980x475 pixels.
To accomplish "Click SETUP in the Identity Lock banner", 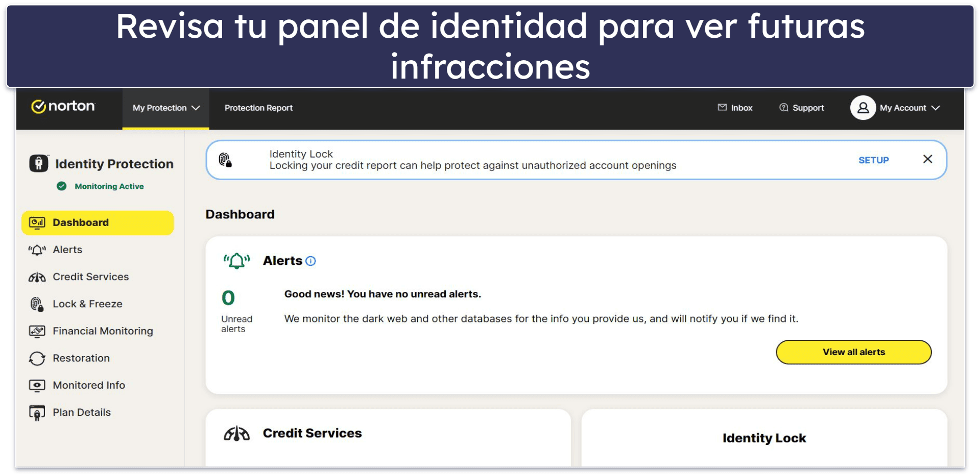I will 873,160.
